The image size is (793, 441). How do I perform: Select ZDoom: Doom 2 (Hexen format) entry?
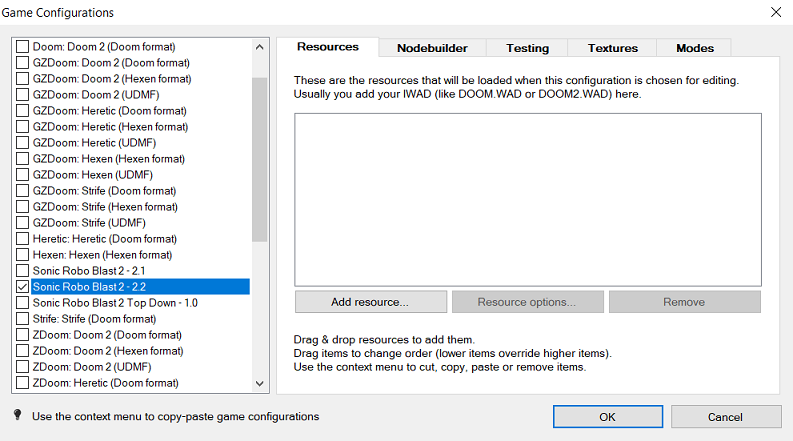point(108,351)
